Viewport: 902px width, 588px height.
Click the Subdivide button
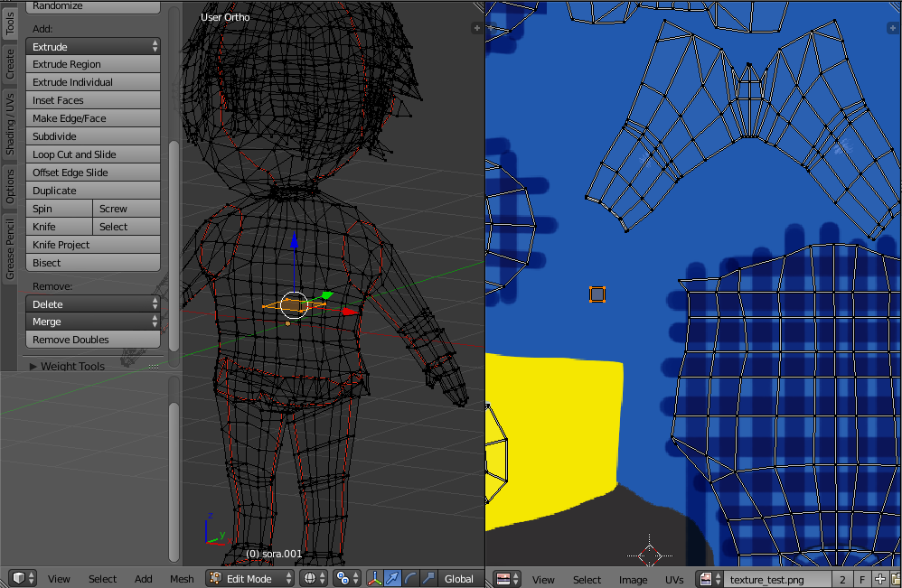coord(93,136)
